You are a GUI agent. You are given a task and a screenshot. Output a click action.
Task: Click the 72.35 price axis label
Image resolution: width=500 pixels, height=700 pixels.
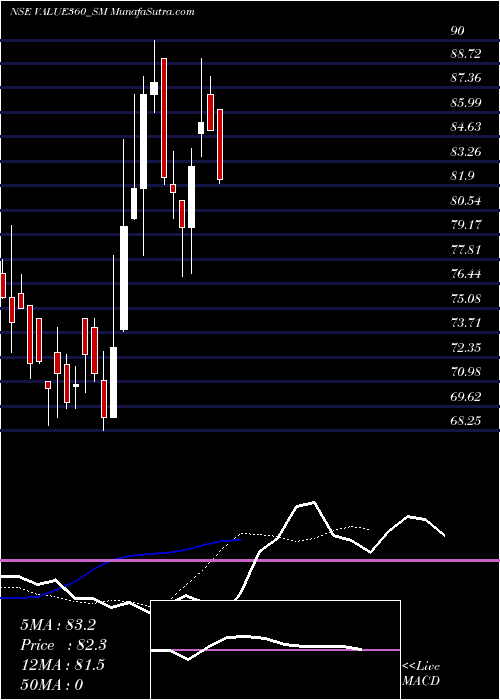pos(467,347)
